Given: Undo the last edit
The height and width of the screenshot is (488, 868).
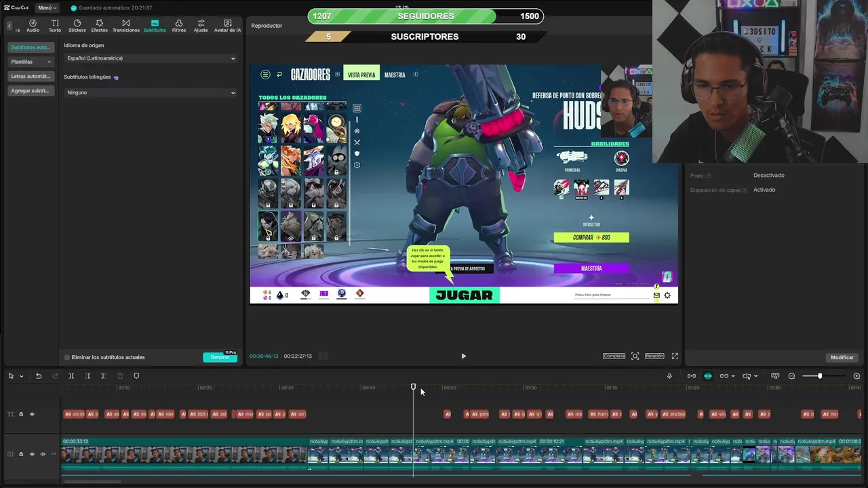Looking at the screenshot, I should pos(39,375).
